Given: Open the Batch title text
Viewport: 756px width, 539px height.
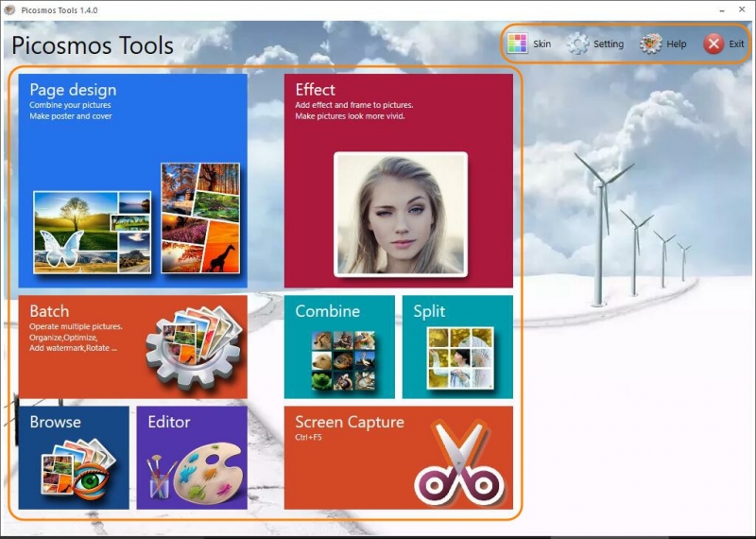Looking at the screenshot, I should click(49, 311).
